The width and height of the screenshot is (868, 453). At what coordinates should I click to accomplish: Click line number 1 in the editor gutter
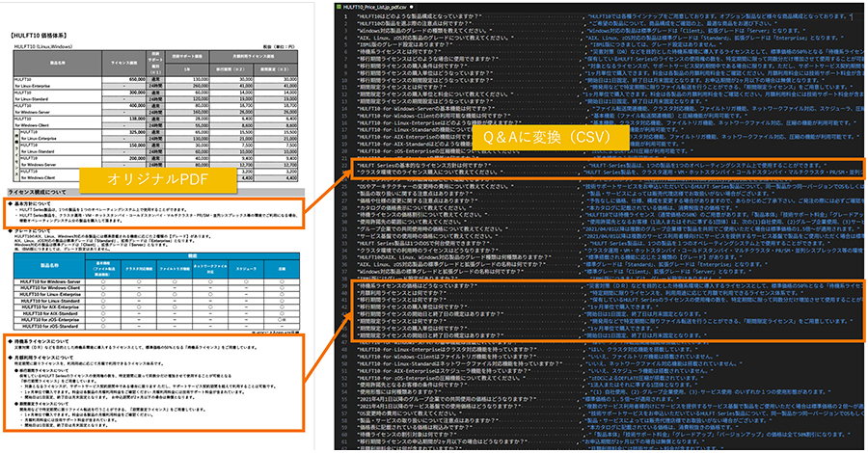click(x=342, y=17)
